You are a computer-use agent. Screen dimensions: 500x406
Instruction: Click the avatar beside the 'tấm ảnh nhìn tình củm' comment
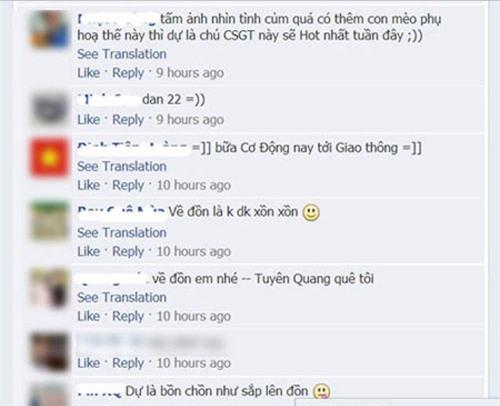tap(49, 29)
